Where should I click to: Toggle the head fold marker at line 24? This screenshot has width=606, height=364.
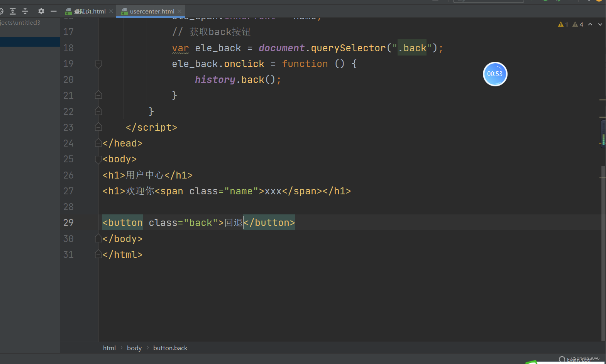pos(98,143)
